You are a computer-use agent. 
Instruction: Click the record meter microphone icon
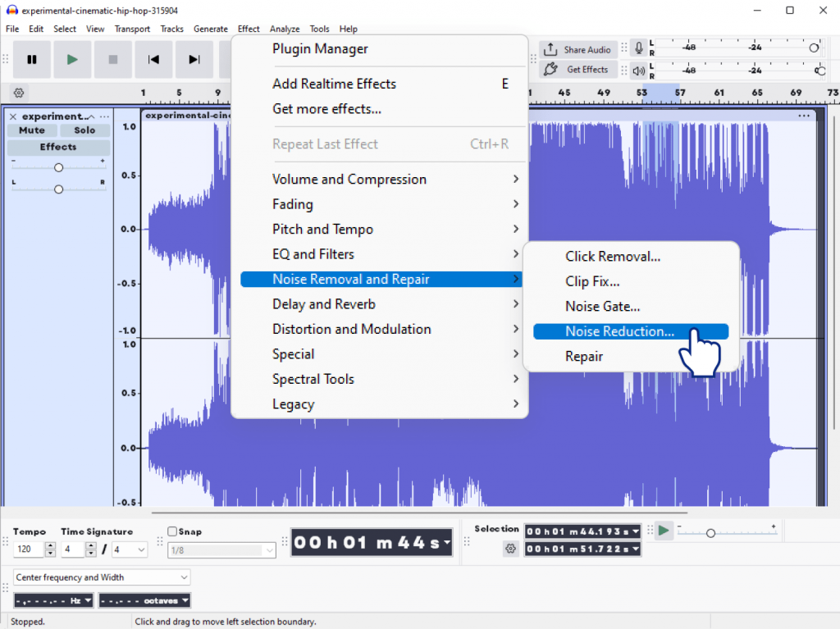point(638,48)
